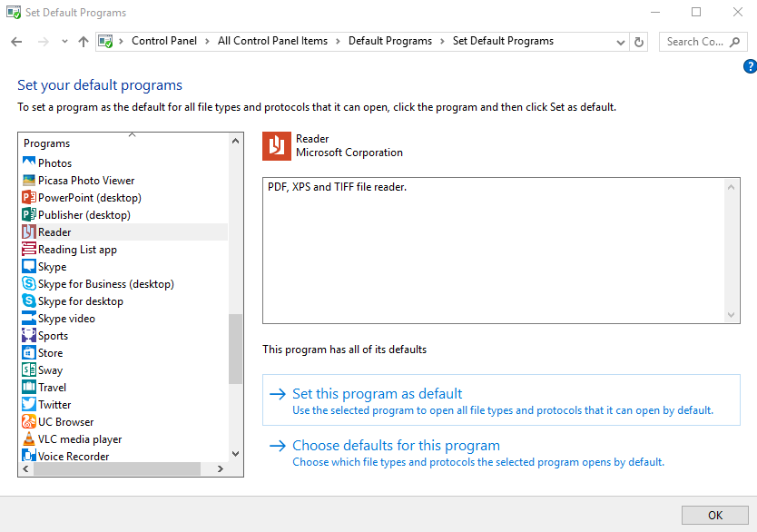Select the Voice Recorder icon
The image size is (757, 532).
point(29,455)
